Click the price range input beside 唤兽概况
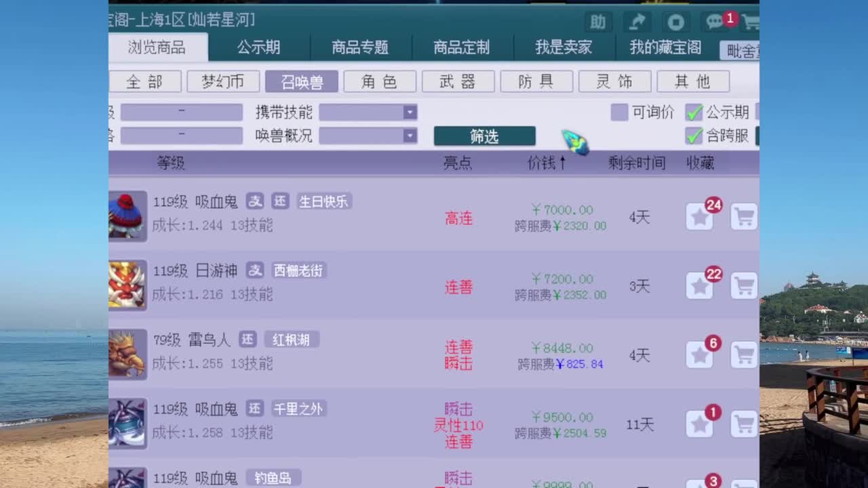This screenshot has width=868, height=488. [182, 136]
